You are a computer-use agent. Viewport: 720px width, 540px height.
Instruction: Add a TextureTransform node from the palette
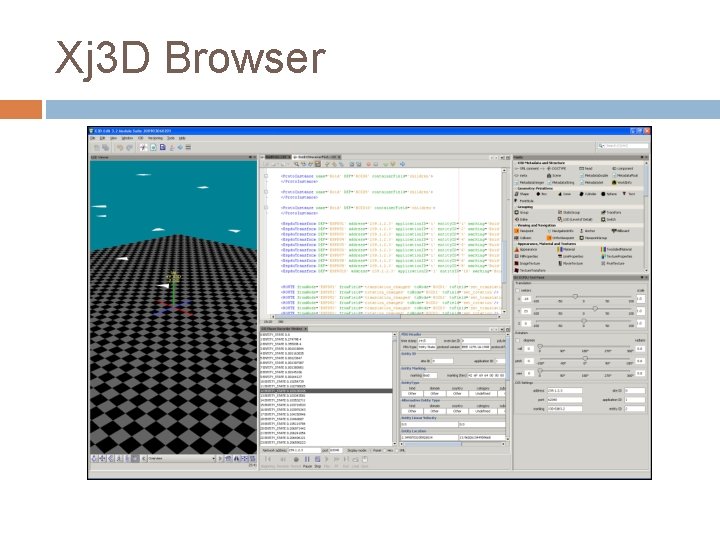coord(530,270)
